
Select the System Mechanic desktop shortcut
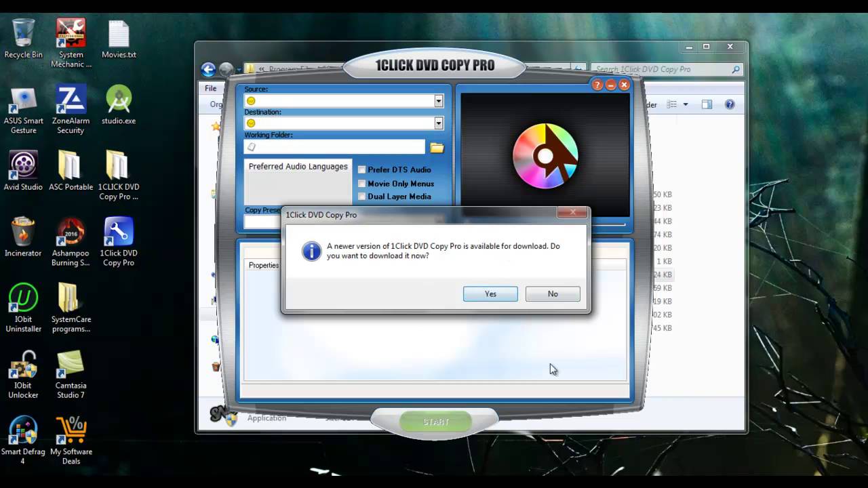71,44
